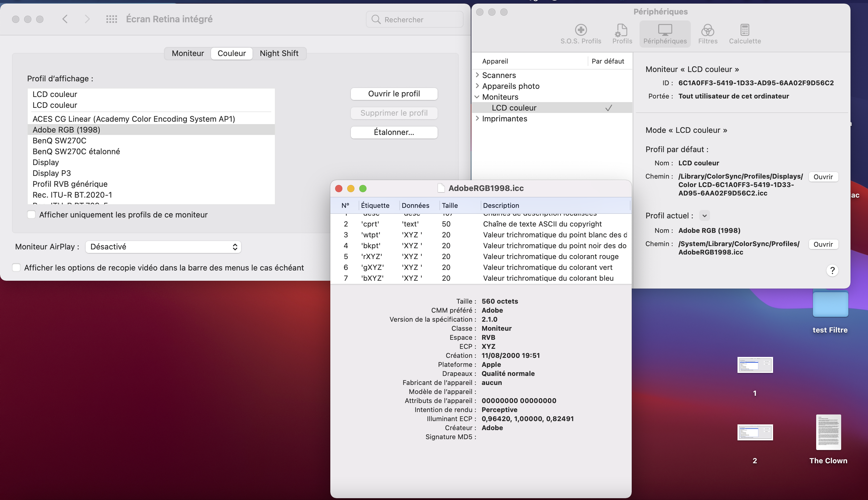Switch to the Night Shift tab
The height and width of the screenshot is (500, 868).
[x=279, y=53]
